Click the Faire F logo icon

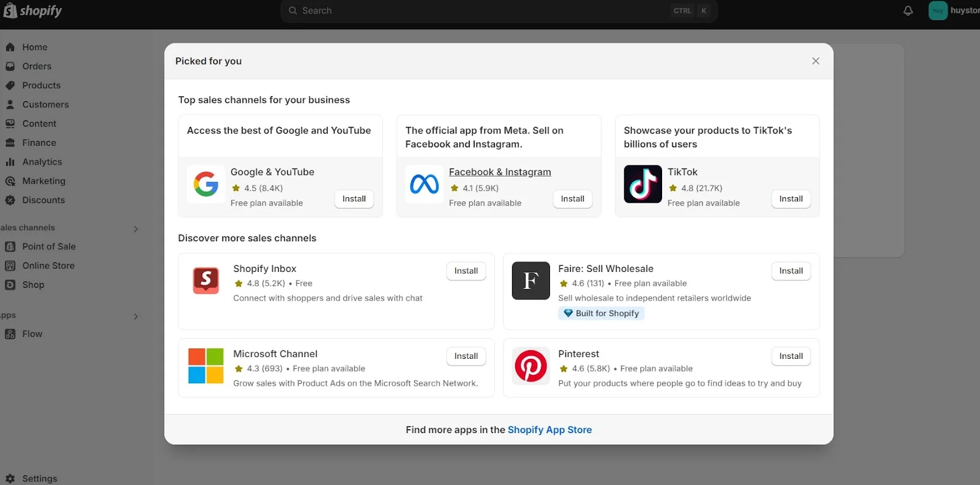click(x=530, y=280)
